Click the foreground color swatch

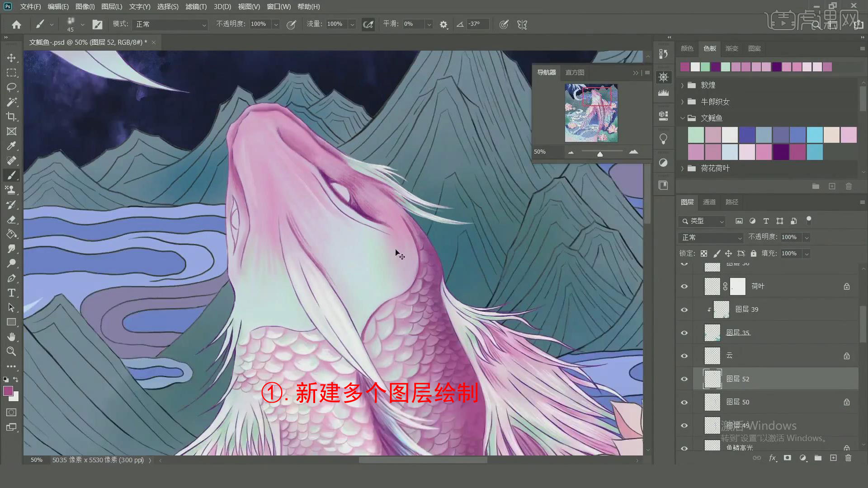coord(8,391)
